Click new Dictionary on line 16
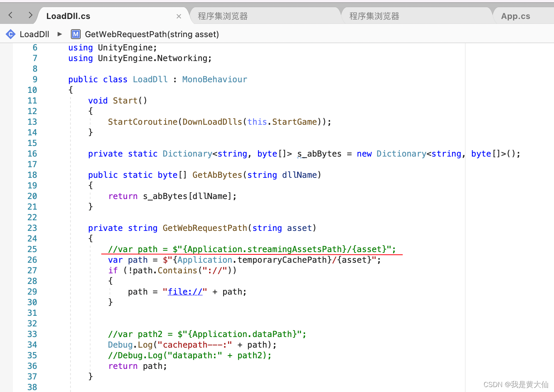The height and width of the screenshot is (392, 554). (x=391, y=154)
